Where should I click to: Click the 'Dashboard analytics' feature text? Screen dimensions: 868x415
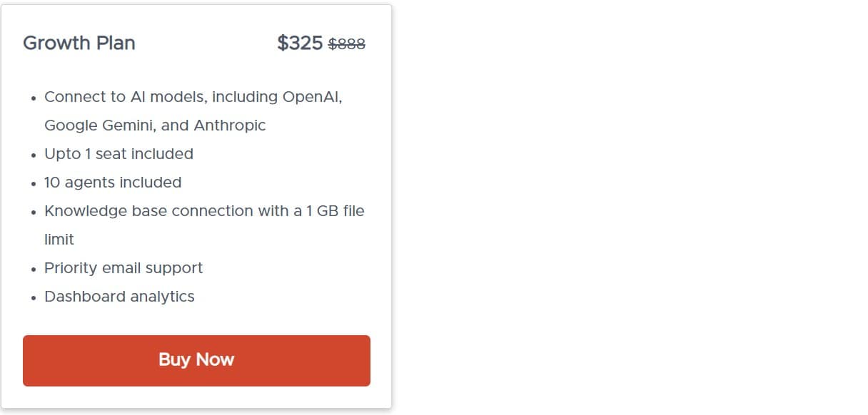(x=119, y=296)
